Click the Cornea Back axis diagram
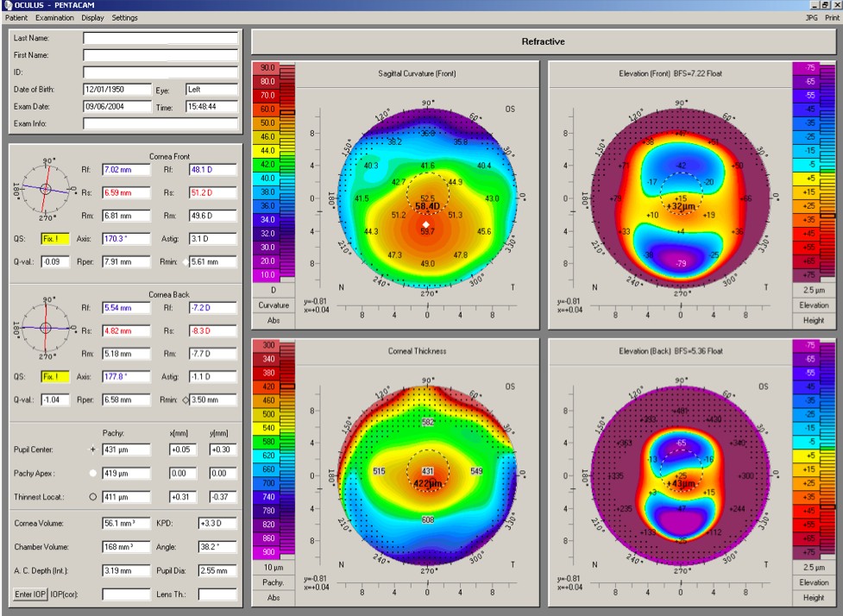Image resolution: width=843 pixels, height=616 pixels. tap(46, 327)
